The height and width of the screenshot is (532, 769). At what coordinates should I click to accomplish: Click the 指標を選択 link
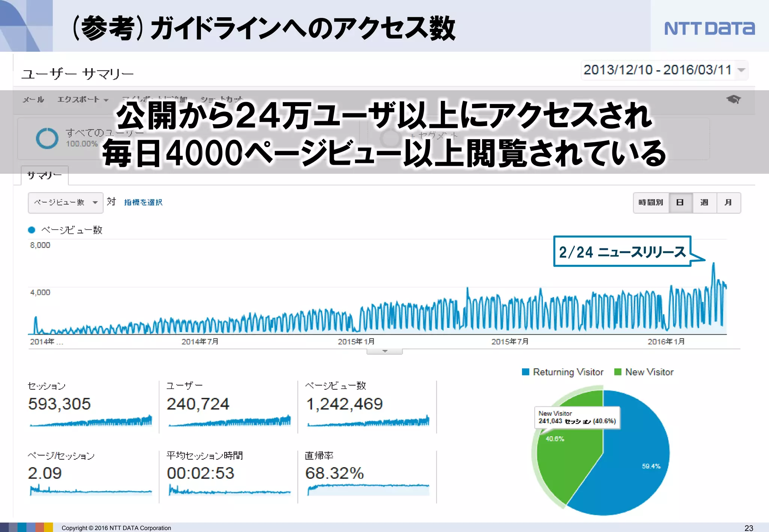[x=143, y=203]
